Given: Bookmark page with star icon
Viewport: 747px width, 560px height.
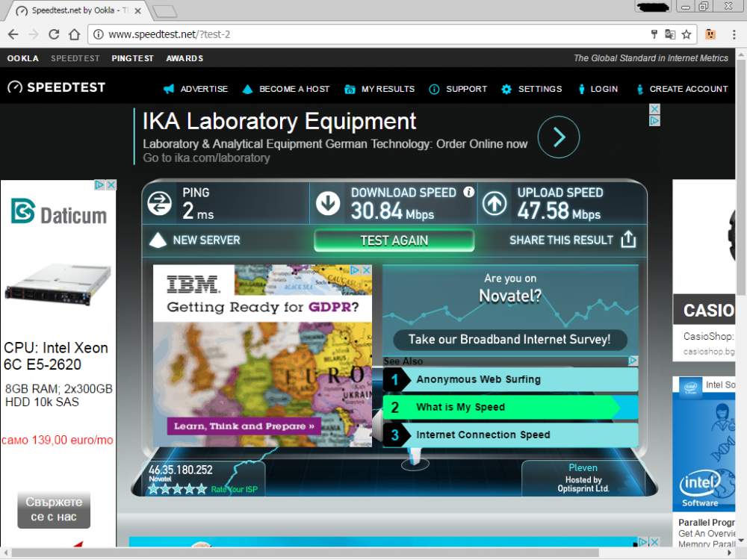Looking at the screenshot, I should [x=686, y=34].
